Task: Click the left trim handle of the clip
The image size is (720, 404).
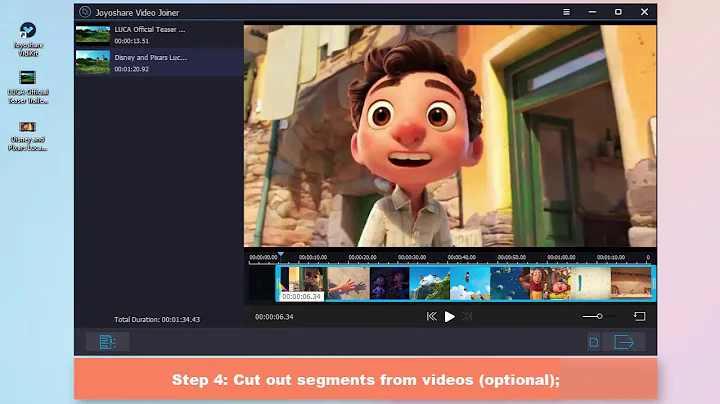Action: pos(277,283)
